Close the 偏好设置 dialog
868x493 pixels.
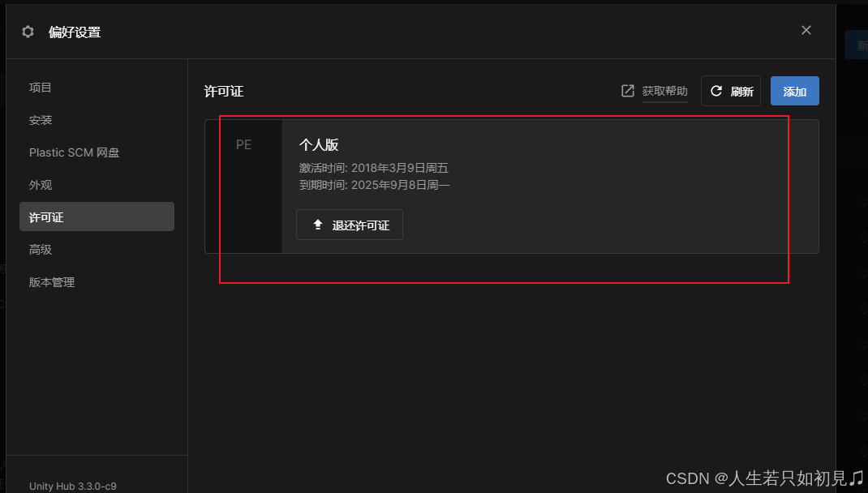tap(806, 31)
